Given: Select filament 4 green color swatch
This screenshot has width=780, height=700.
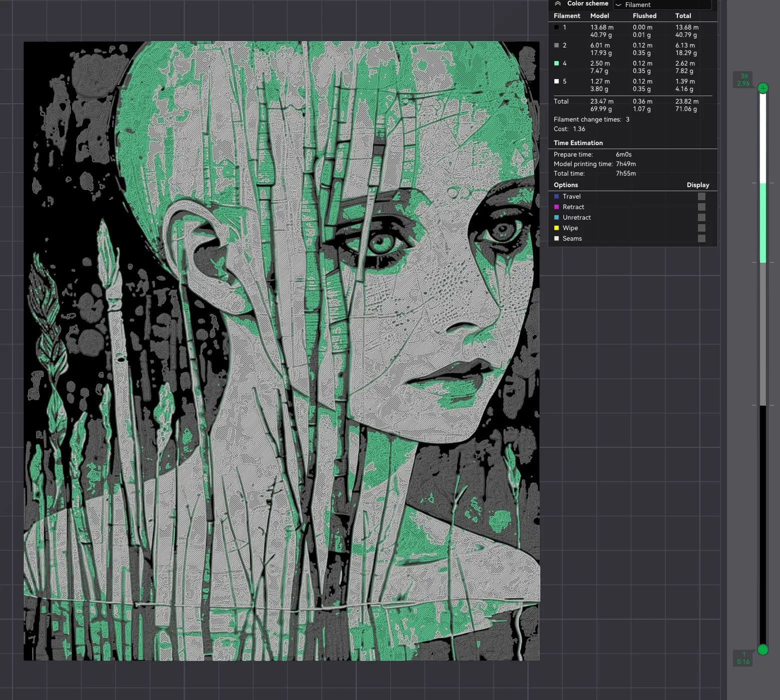Looking at the screenshot, I should 556,64.
